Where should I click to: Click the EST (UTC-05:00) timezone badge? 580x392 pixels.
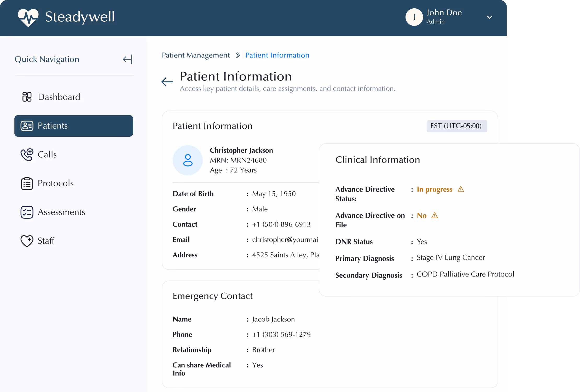[x=456, y=126]
